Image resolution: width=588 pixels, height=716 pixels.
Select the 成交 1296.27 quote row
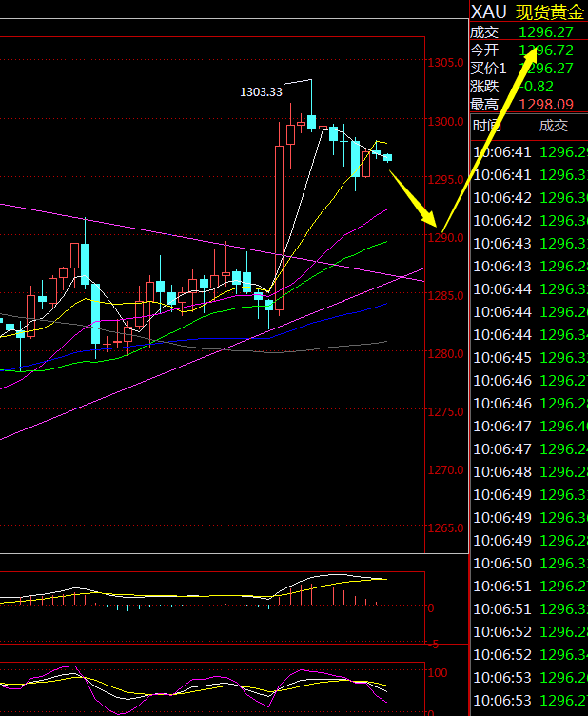(529, 32)
